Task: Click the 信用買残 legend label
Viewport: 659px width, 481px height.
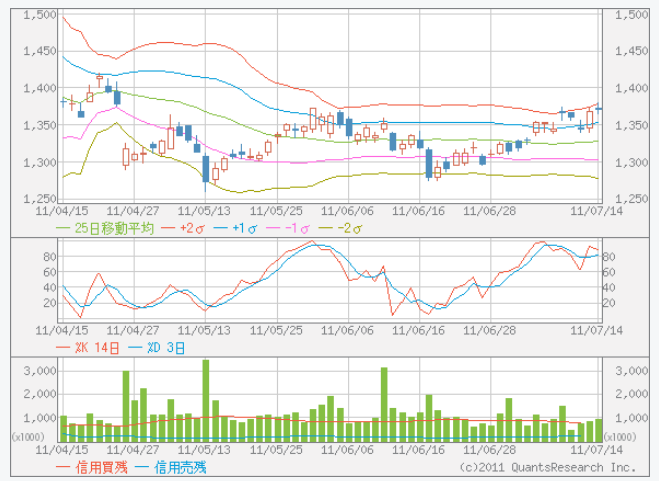Action: click(98, 467)
